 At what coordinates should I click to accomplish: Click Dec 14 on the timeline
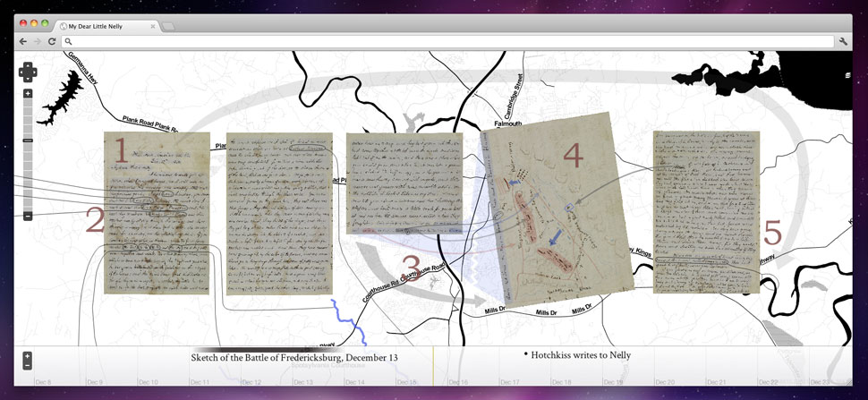354,382
